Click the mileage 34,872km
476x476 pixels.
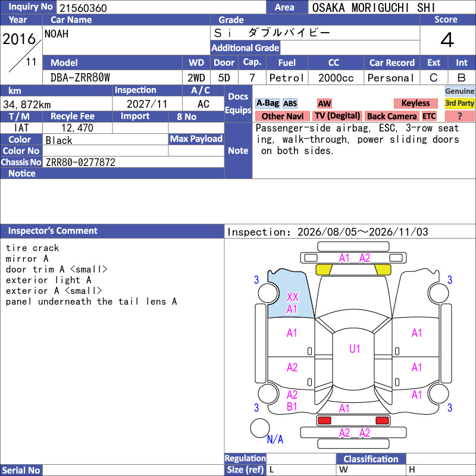[27, 105]
